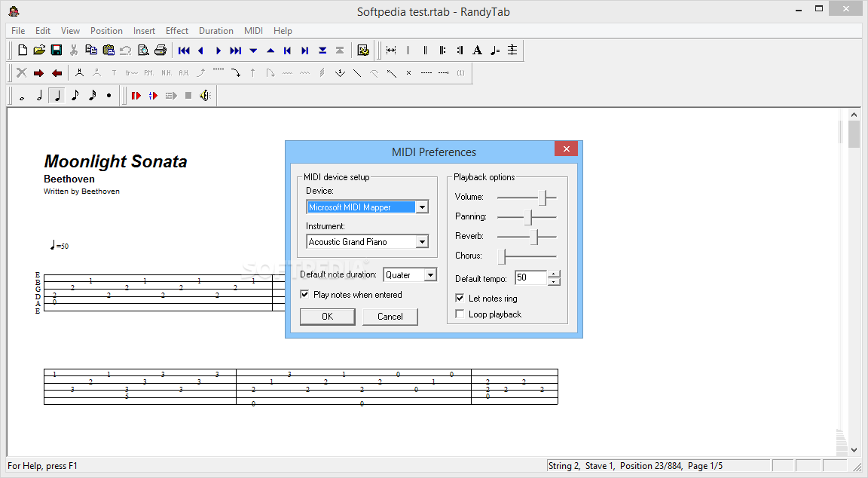Image resolution: width=868 pixels, height=478 pixels.
Task: Insert single bar line
Action: click(x=408, y=51)
